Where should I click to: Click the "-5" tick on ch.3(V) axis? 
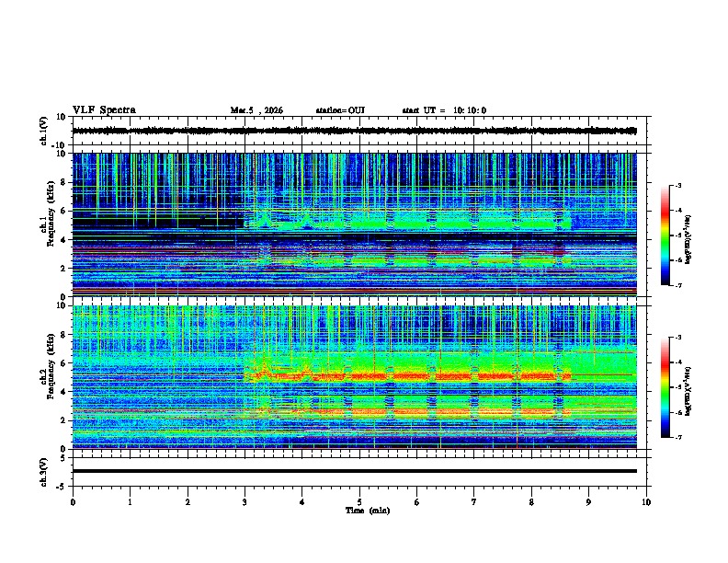pos(63,487)
